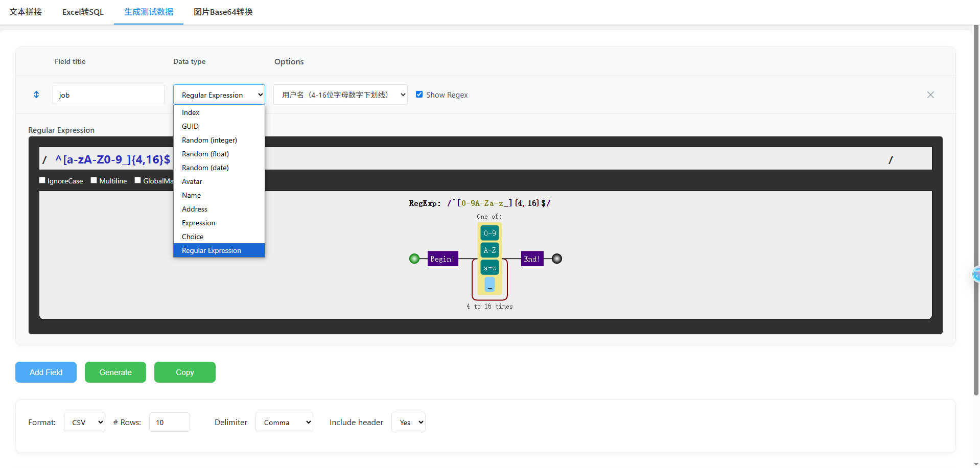Switch to the 图片Base64转换 tab
This screenshot has height=468, width=980.
click(x=223, y=12)
